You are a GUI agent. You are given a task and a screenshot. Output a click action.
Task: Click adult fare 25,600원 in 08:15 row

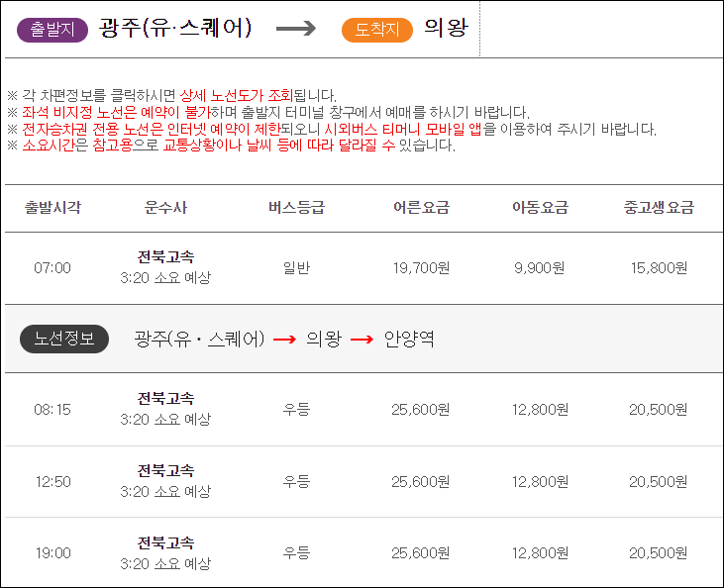[421, 410]
